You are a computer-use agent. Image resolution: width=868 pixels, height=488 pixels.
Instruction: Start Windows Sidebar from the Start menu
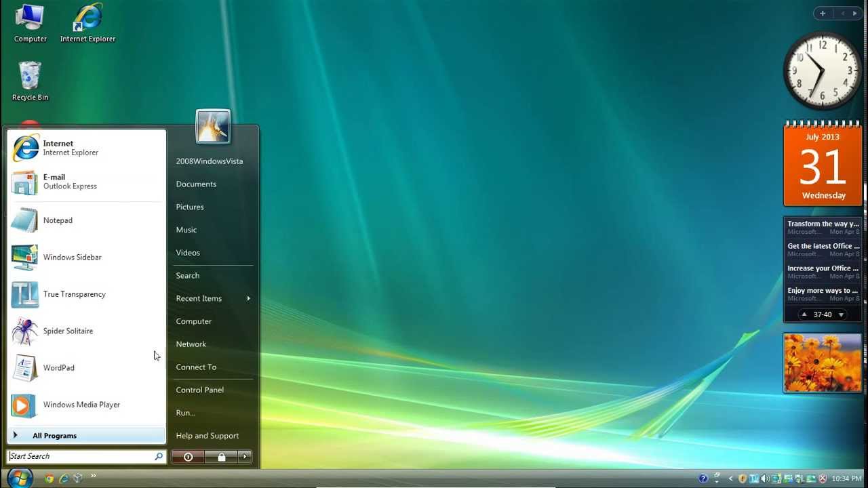pyautogui.click(x=86, y=258)
